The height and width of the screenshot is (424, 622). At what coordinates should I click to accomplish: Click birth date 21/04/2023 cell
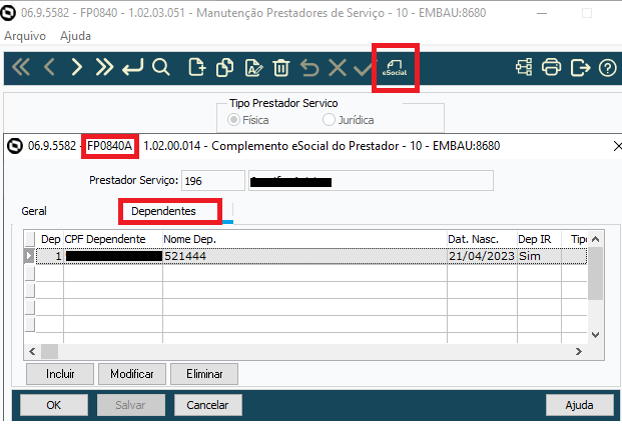click(x=482, y=256)
